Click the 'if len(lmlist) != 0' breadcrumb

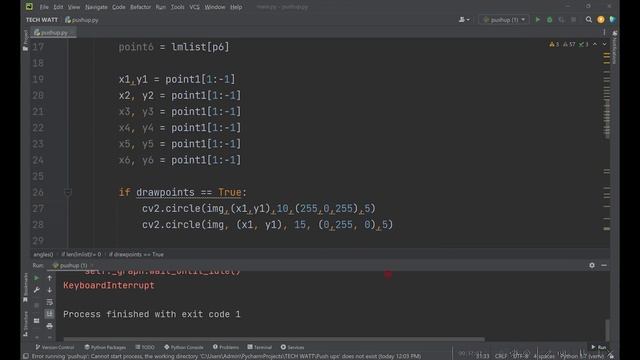coord(81,254)
